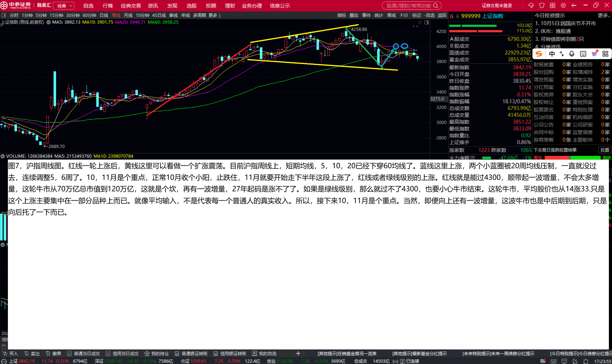The image size is (612, 364).
Task: Click the magnifier in the search box
Action: [436, 6]
